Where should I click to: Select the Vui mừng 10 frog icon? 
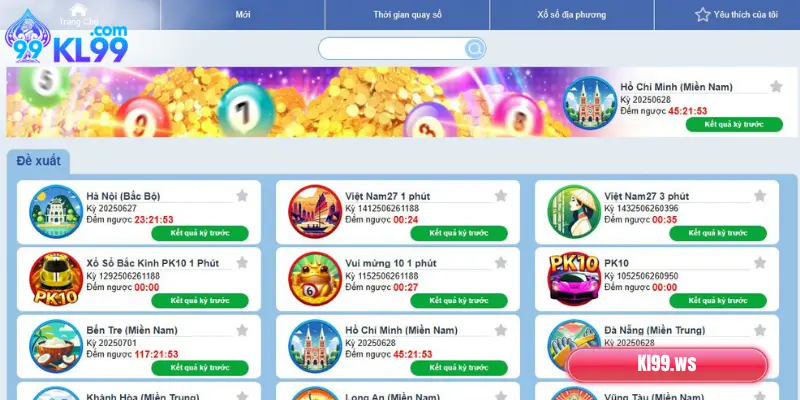click(315, 279)
